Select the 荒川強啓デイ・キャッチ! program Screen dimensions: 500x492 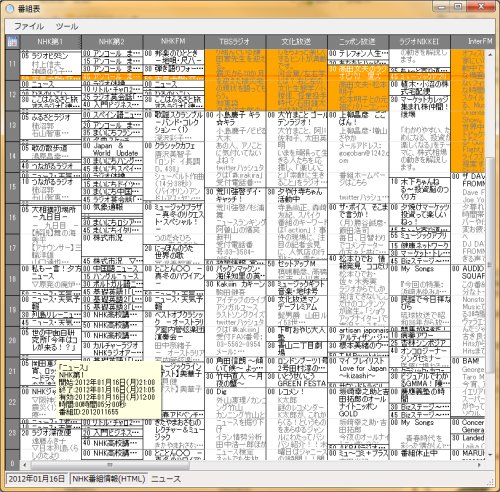pyautogui.click(x=235, y=223)
